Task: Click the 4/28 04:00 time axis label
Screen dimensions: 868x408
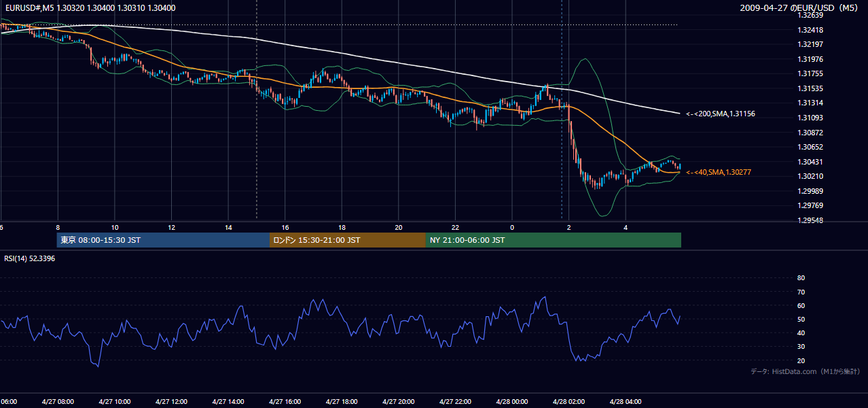Action: point(626,401)
